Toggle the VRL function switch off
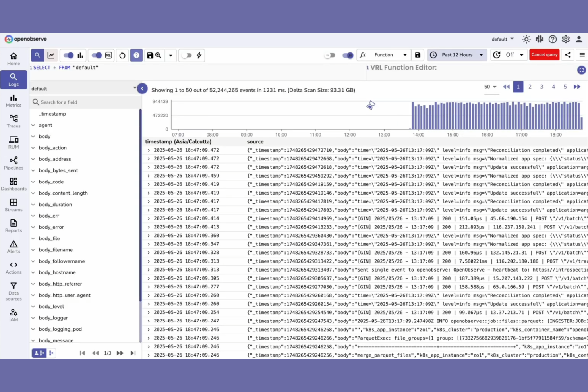The image size is (588, 392). click(x=348, y=55)
